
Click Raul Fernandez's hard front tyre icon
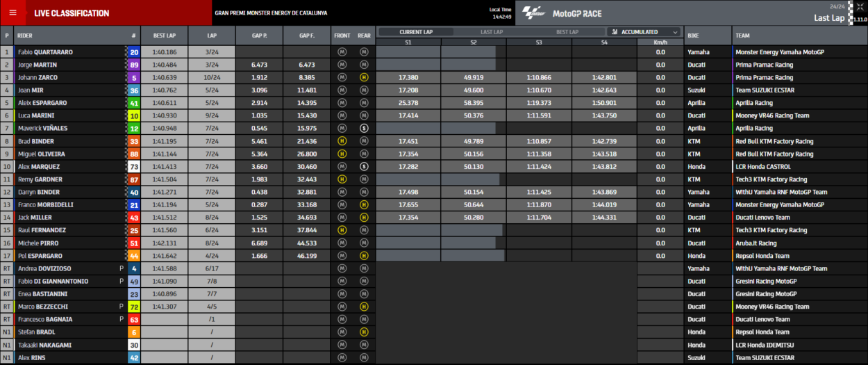342,230
